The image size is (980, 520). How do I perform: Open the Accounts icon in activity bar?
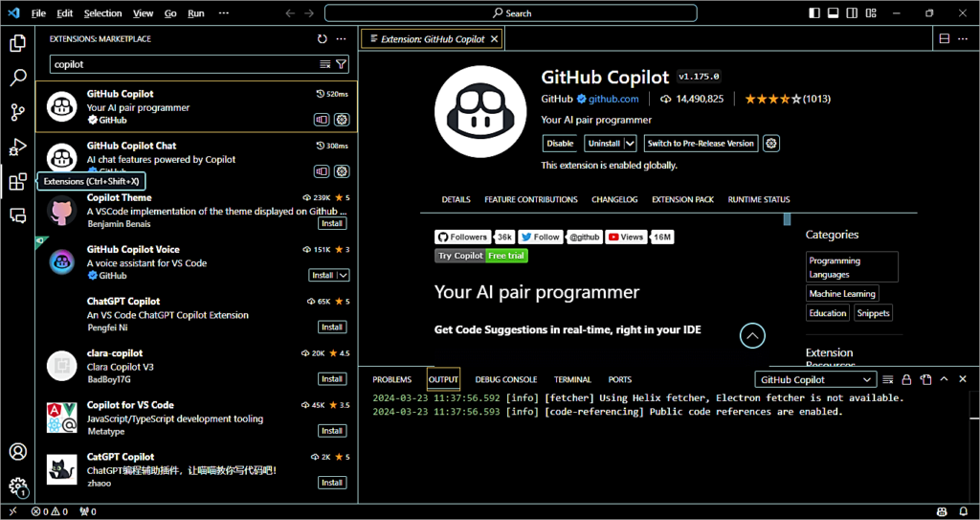point(17,452)
